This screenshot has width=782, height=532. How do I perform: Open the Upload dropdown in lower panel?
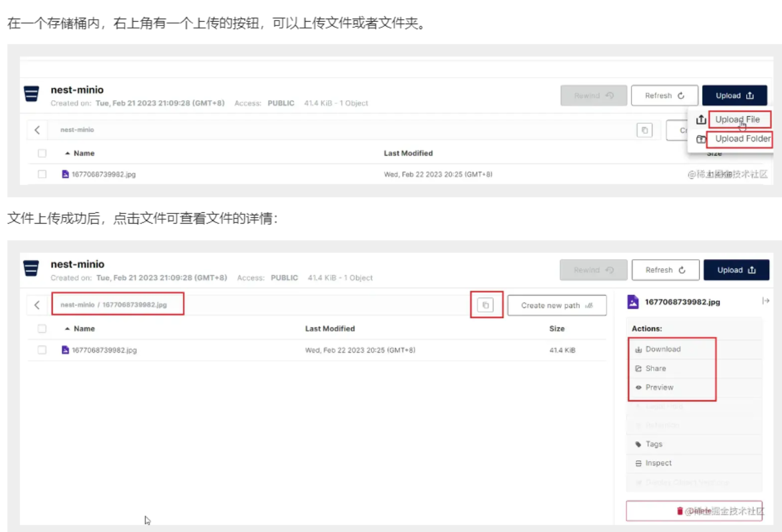[x=736, y=270]
